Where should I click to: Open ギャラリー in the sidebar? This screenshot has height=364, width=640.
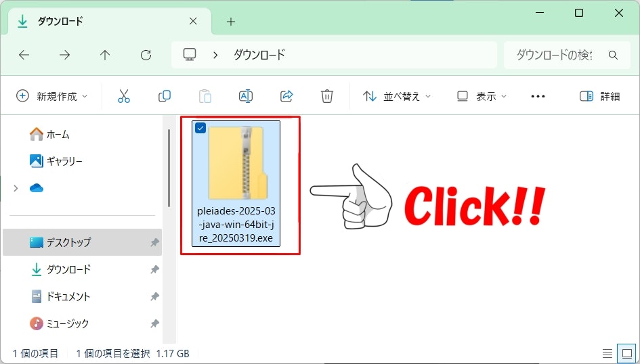[x=56, y=161]
